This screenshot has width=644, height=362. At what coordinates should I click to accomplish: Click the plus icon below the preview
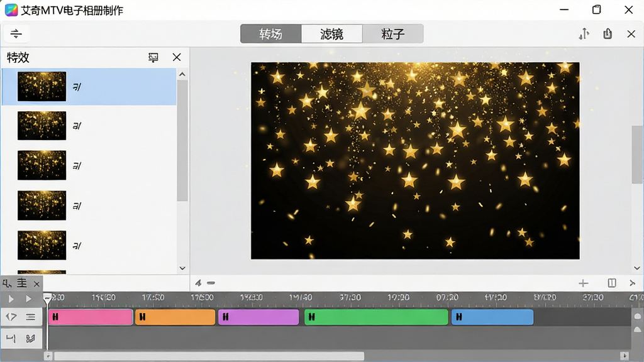[x=583, y=283]
